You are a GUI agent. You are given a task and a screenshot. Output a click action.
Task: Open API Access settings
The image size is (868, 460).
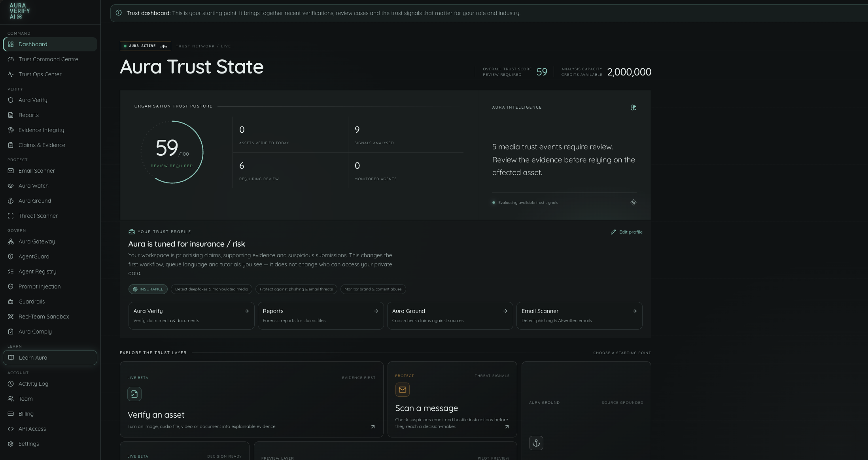(50, 429)
